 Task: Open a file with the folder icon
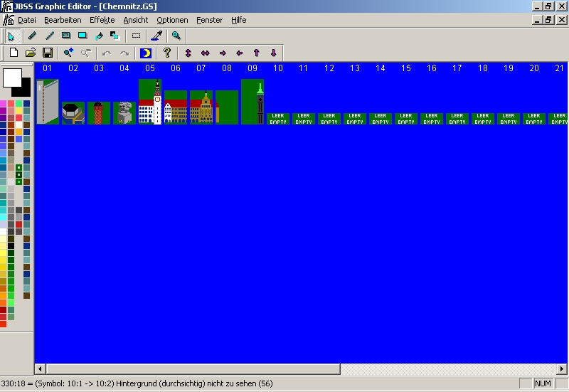[x=31, y=53]
